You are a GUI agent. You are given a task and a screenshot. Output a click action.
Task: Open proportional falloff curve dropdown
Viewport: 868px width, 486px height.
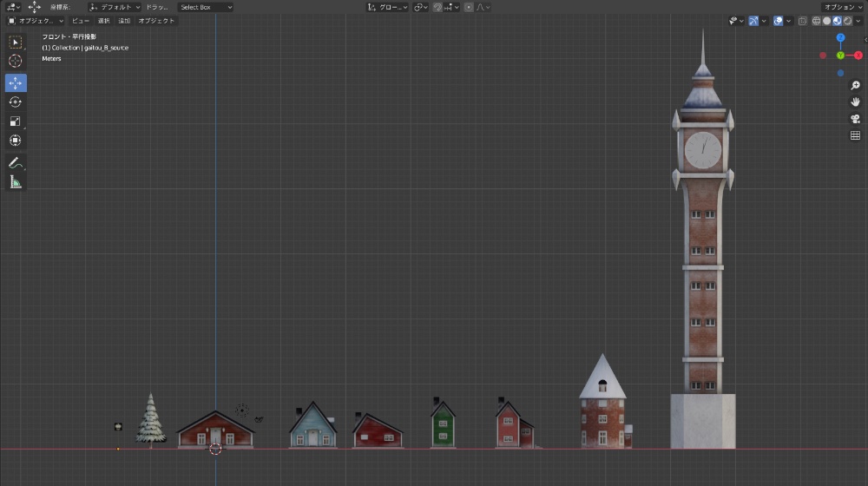pyautogui.click(x=483, y=7)
